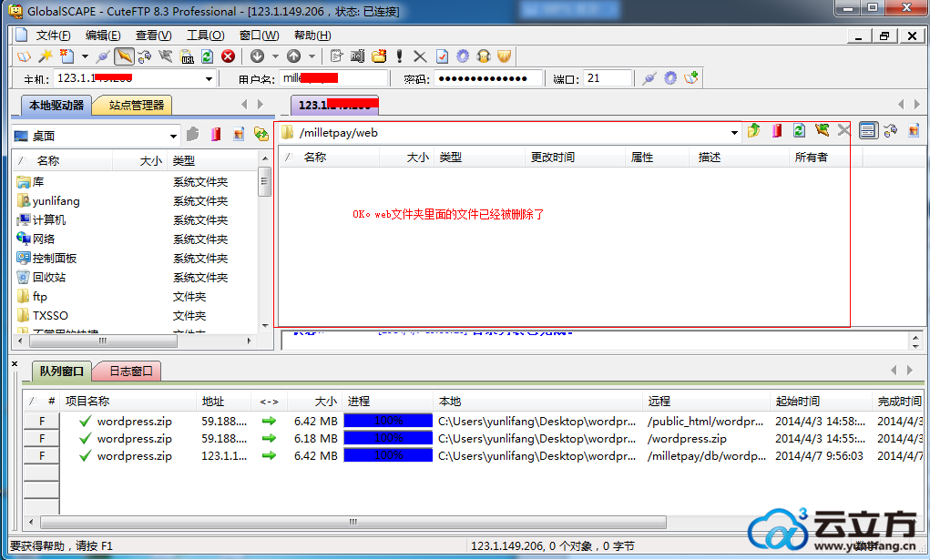
Task: Create new folder with starred folder icon
Action: [x=379, y=56]
